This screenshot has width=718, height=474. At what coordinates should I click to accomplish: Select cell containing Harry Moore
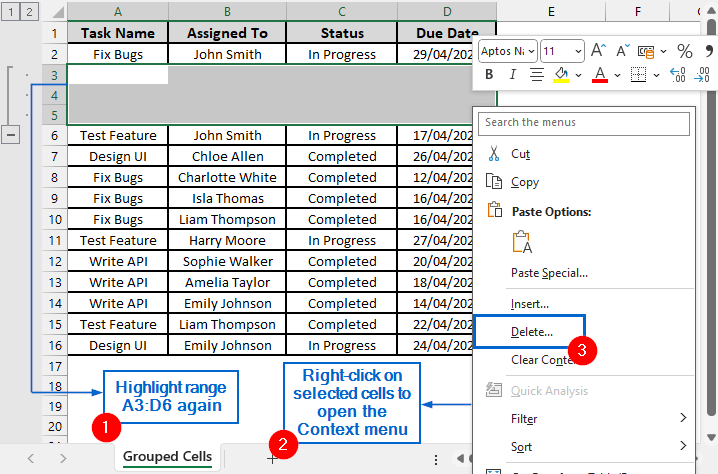tap(227, 240)
